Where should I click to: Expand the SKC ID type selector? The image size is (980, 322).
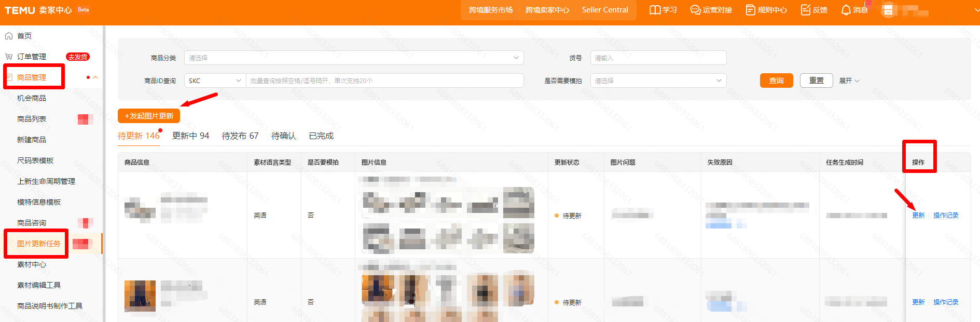[x=215, y=81]
